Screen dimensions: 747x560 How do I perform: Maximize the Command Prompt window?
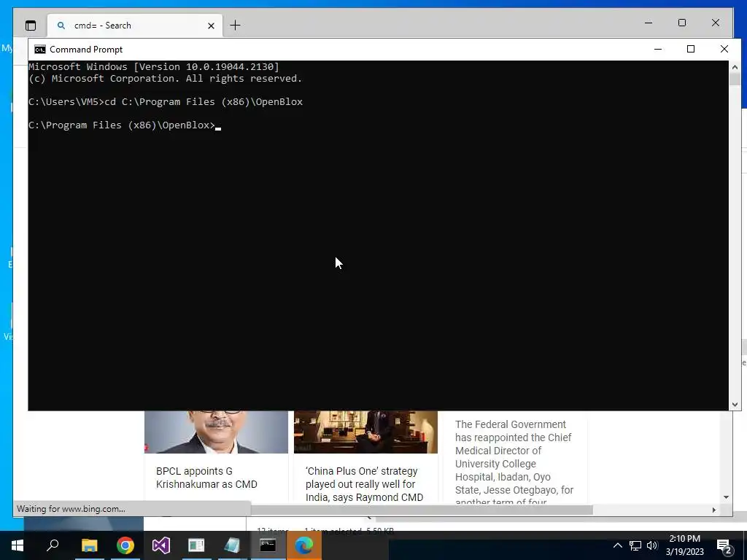[691, 49]
